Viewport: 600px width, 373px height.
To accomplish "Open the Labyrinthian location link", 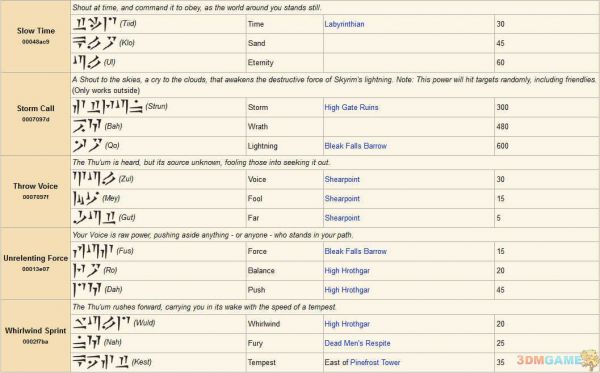I will click(x=344, y=24).
